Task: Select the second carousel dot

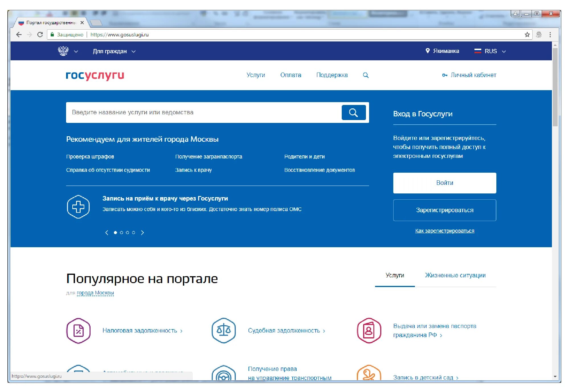Action: pyautogui.click(x=121, y=232)
